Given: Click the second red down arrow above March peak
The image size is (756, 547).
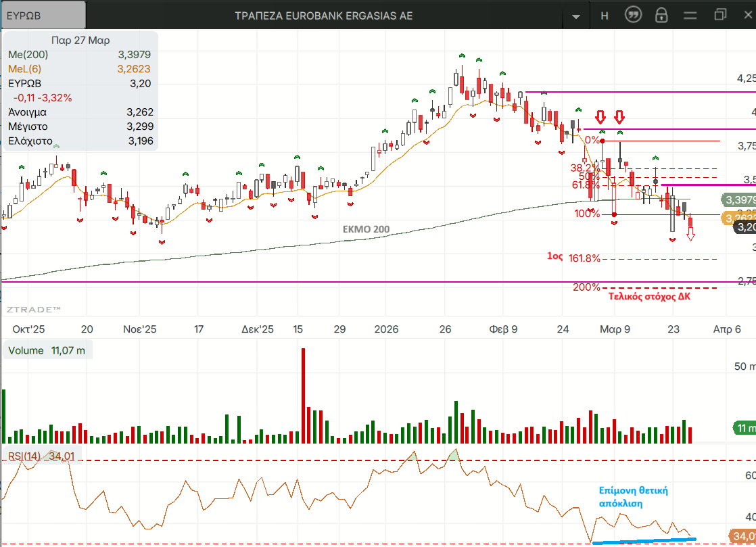Looking at the screenshot, I should 619,116.
